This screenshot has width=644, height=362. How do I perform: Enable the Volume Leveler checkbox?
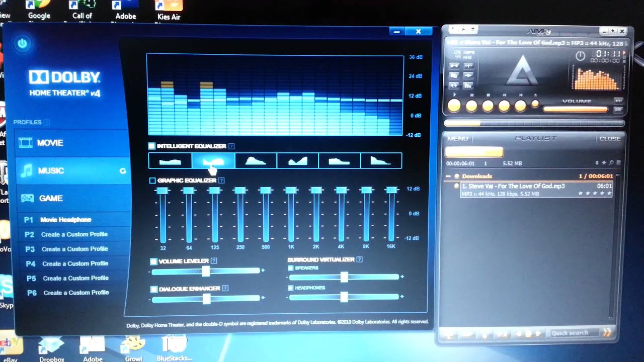click(153, 261)
